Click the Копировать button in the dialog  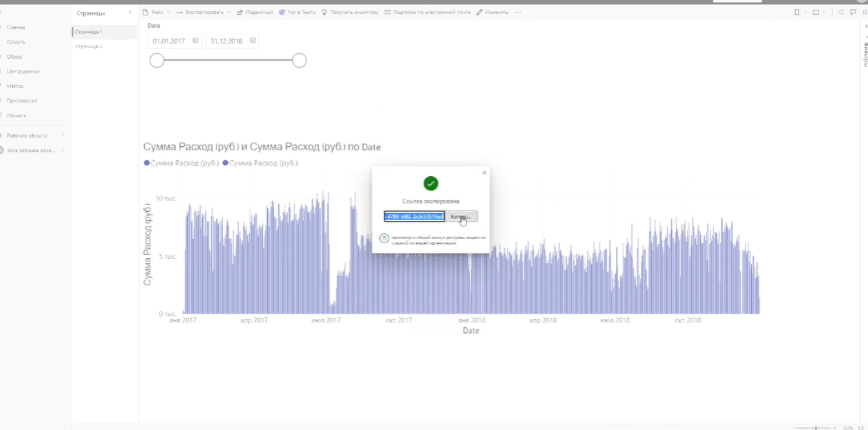[x=461, y=216]
